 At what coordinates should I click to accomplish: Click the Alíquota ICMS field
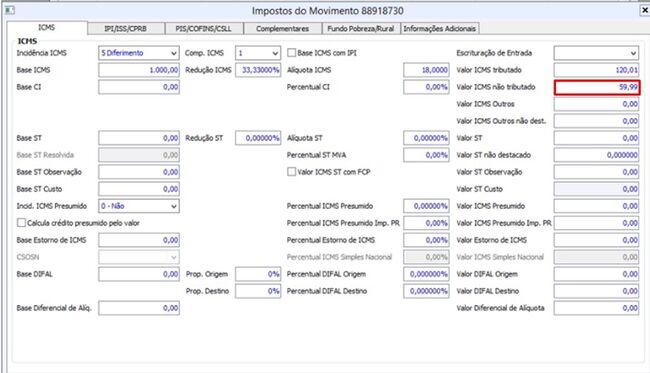[426, 70]
